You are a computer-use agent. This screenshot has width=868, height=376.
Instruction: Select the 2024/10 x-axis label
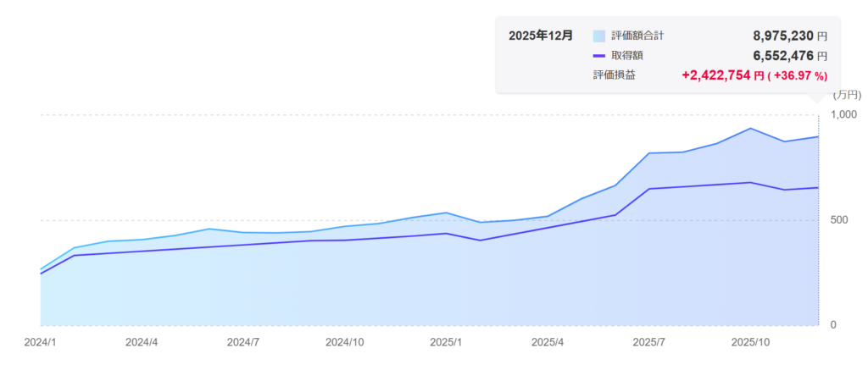[x=345, y=343]
